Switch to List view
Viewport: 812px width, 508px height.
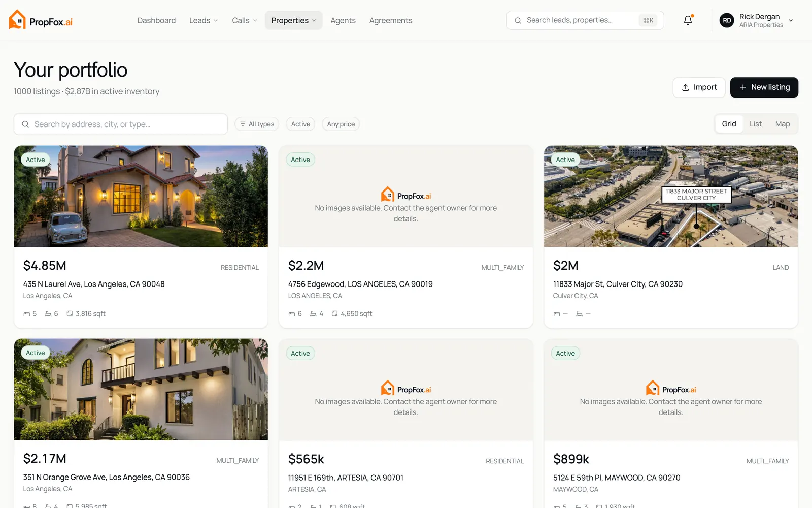756,124
